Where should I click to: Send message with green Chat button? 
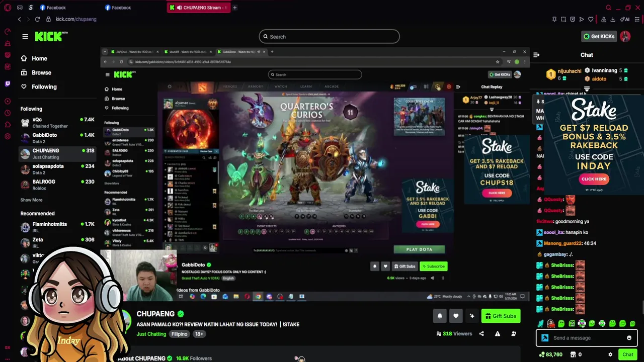click(x=627, y=354)
